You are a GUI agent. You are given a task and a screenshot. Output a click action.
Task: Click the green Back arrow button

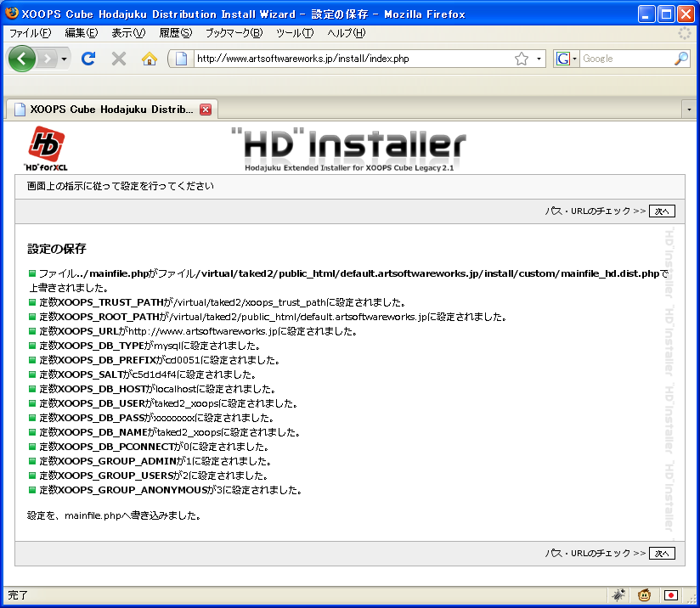click(22, 59)
